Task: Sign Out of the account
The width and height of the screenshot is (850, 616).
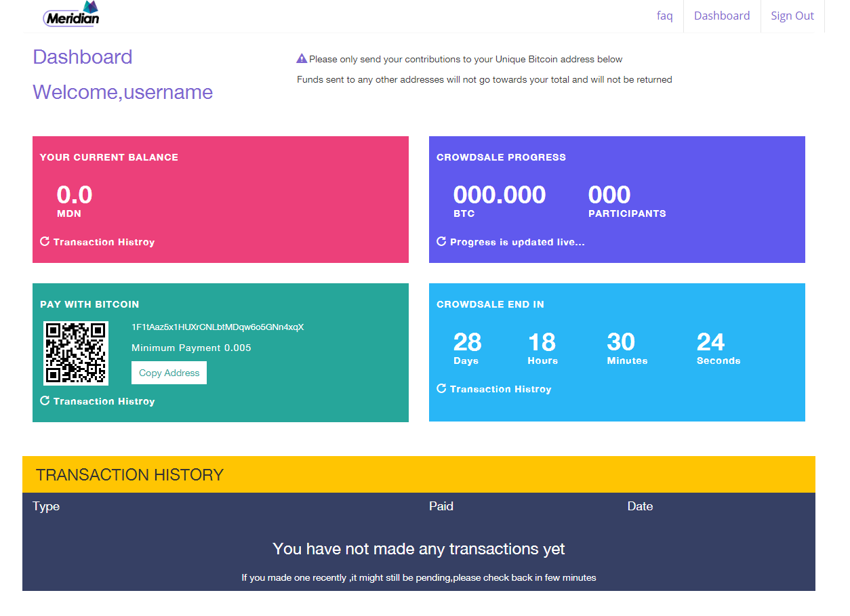Action: [792, 16]
